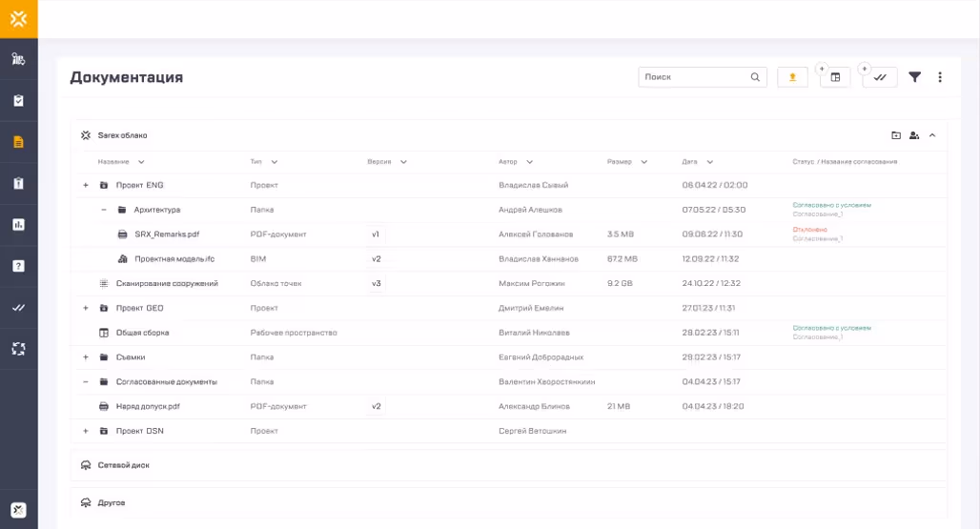Click the upload button in toolbar
This screenshot has width=980, height=529.
[792, 77]
